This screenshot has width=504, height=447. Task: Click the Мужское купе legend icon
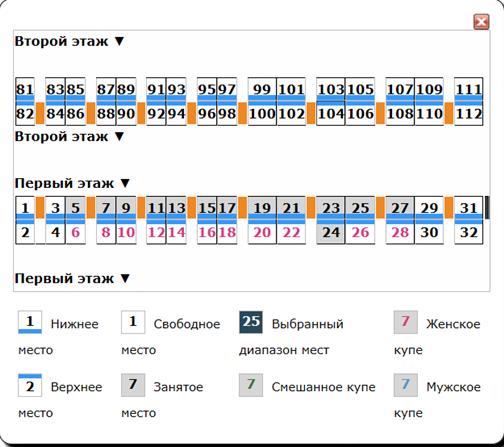[405, 385]
